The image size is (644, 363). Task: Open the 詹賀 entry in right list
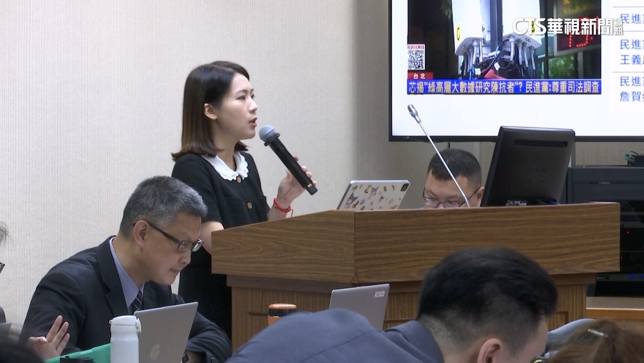631,97
